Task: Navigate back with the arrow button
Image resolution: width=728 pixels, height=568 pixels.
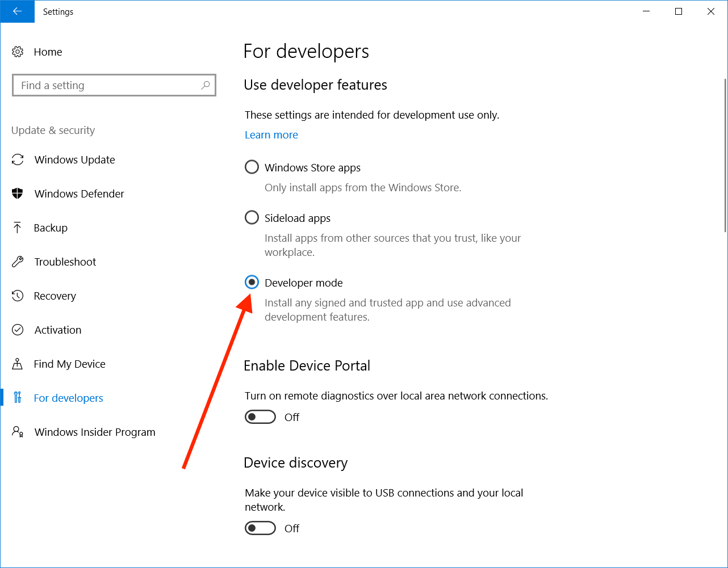Action: 17,11
